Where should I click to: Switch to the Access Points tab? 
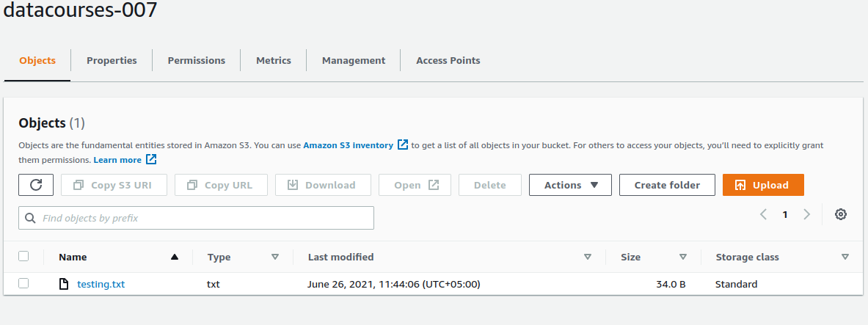[448, 60]
